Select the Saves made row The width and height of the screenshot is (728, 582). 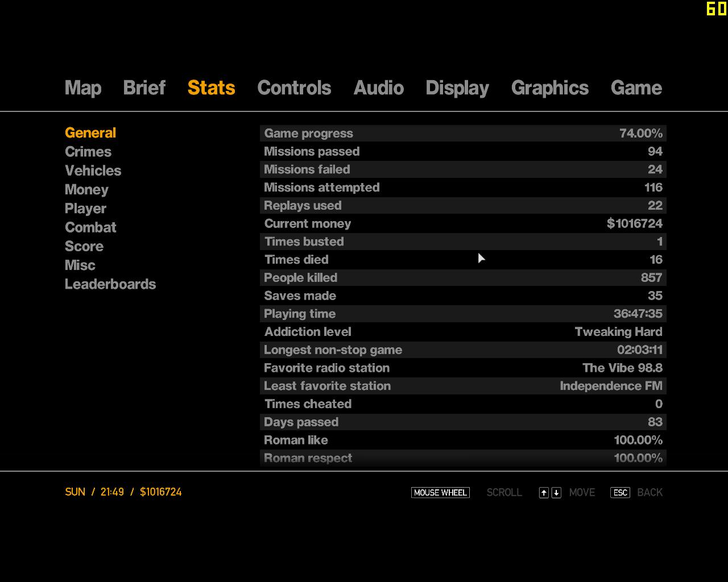463,296
